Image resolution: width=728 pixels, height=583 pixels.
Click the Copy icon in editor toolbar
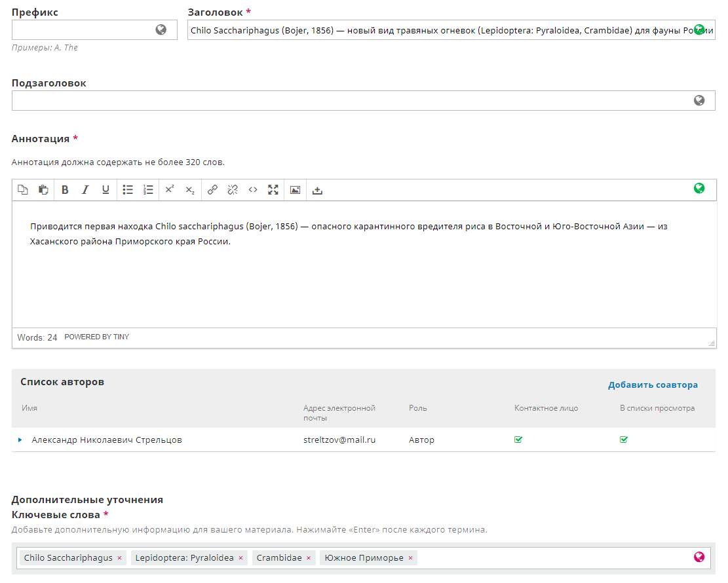23,190
